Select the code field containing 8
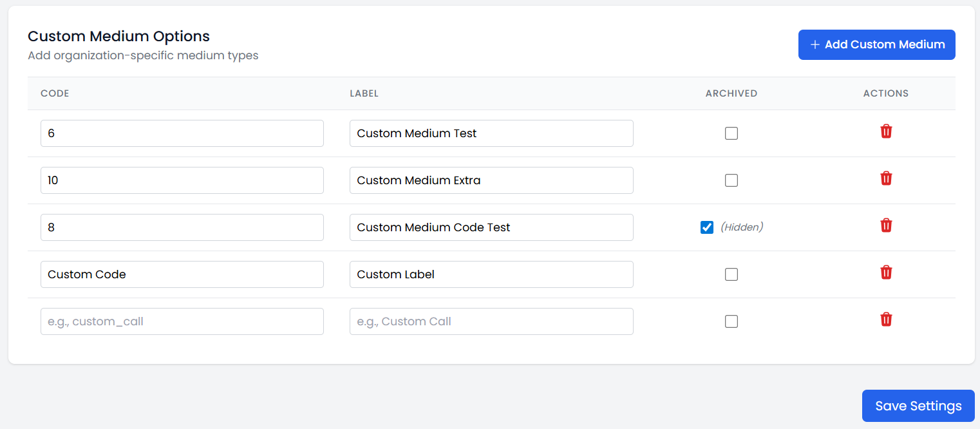980x429 pixels. [182, 227]
